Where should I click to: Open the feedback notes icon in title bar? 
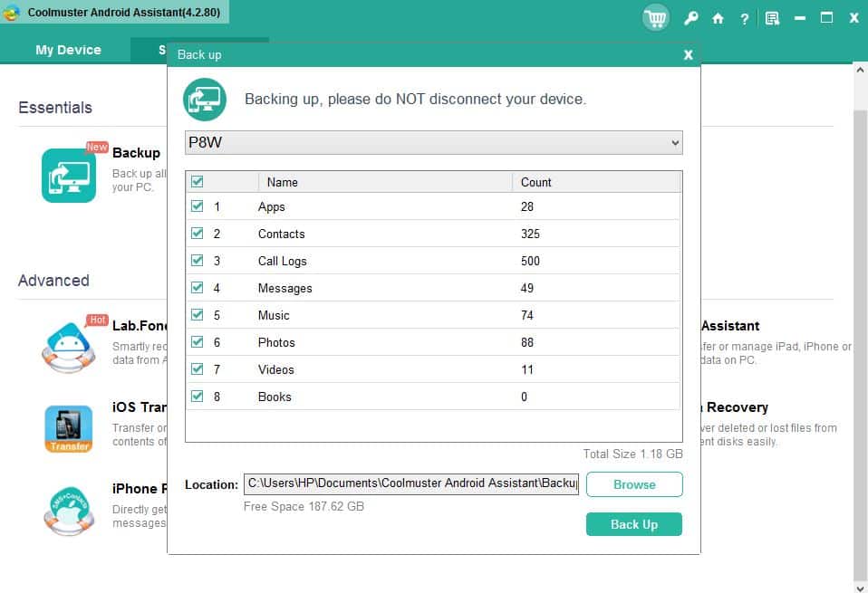click(x=772, y=18)
